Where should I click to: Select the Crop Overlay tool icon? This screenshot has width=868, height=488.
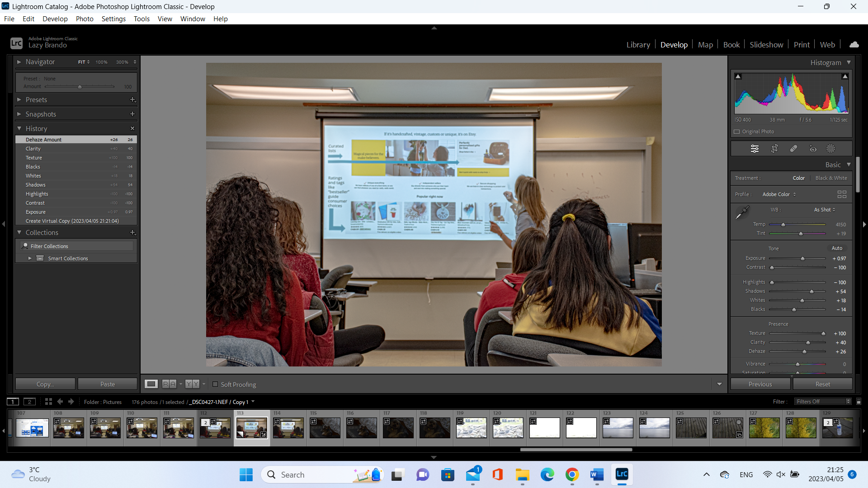(774, 149)
